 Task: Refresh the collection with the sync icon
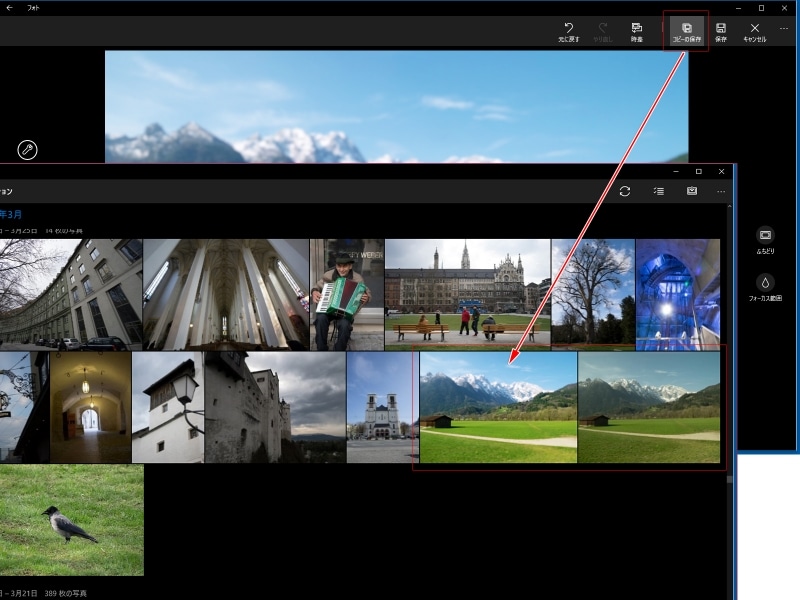(x=625, y=191)
